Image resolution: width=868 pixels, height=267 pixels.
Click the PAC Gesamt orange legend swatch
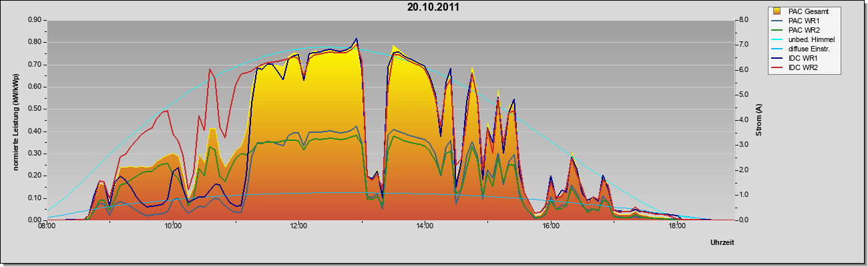coord(778,11)
